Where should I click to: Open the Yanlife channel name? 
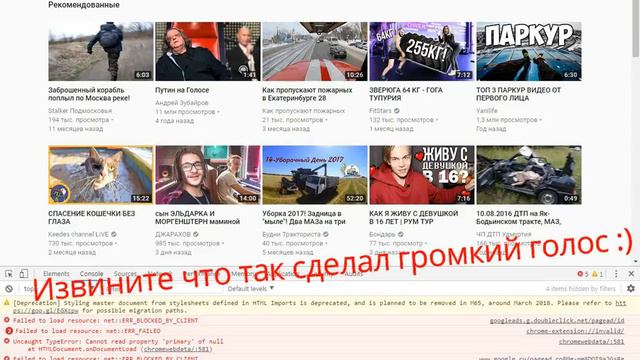coord(487,111)
